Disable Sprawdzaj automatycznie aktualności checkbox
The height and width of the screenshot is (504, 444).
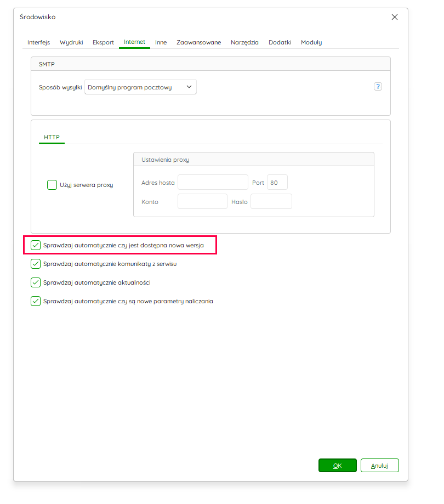coord(36,282)
